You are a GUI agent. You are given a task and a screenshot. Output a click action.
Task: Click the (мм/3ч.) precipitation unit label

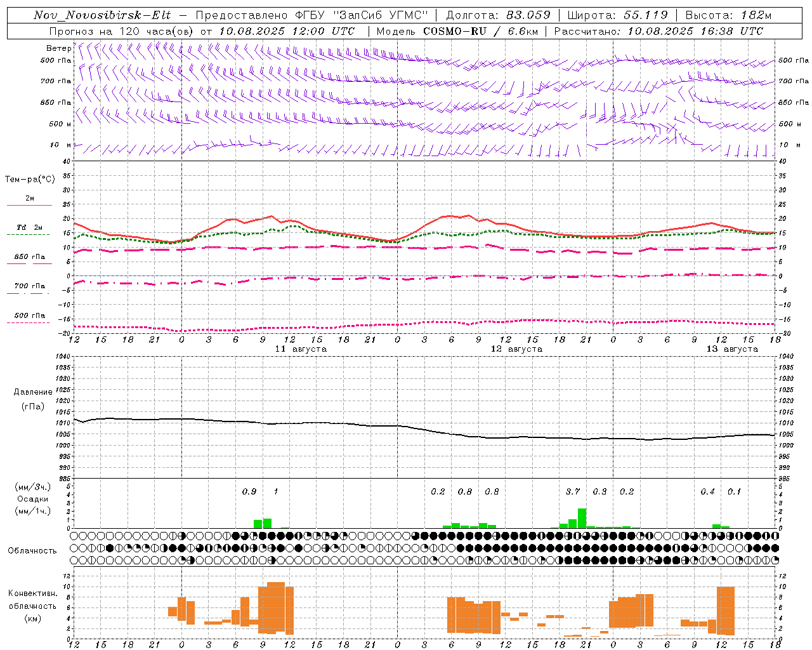(x=32, y=487)
